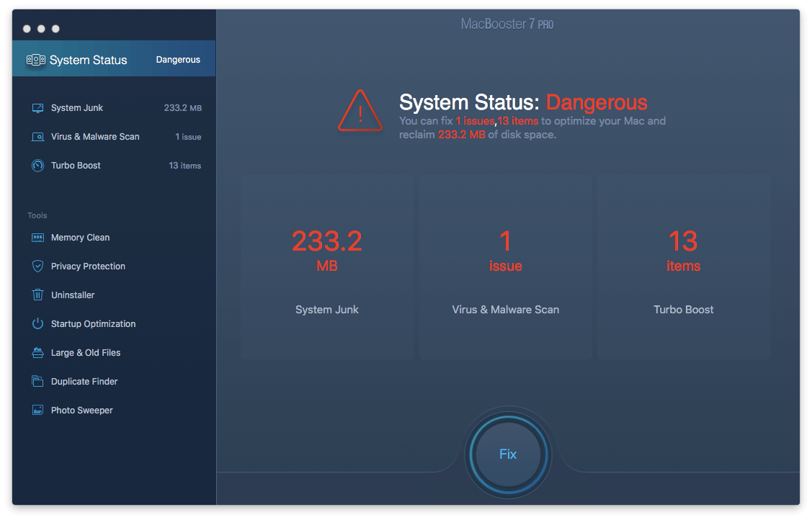Click the close window button
The width and height of the screenshot is (812, 520).
tap(27, 29)
